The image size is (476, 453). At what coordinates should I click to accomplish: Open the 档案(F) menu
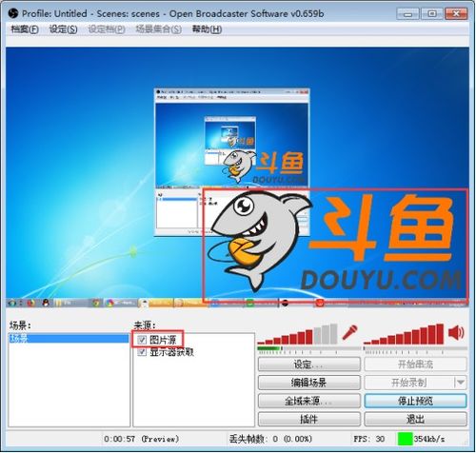(x=25, y=30)
